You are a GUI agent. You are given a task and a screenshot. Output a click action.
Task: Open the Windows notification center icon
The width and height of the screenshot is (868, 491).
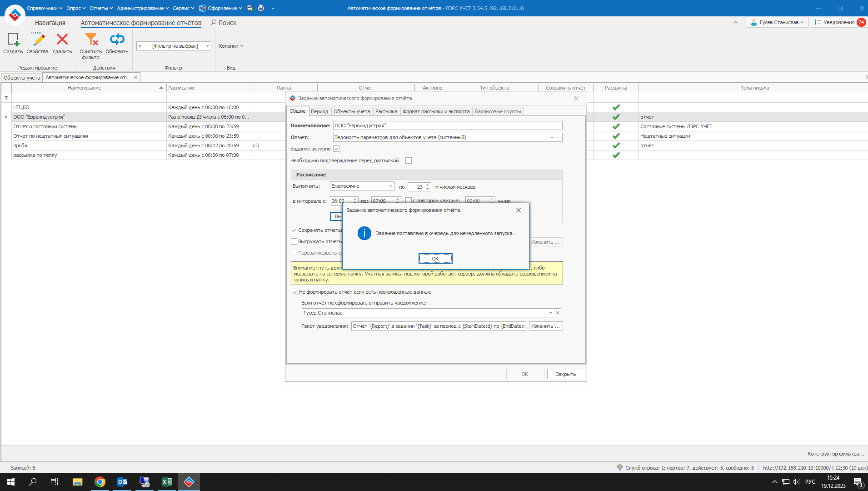(858, 482)
